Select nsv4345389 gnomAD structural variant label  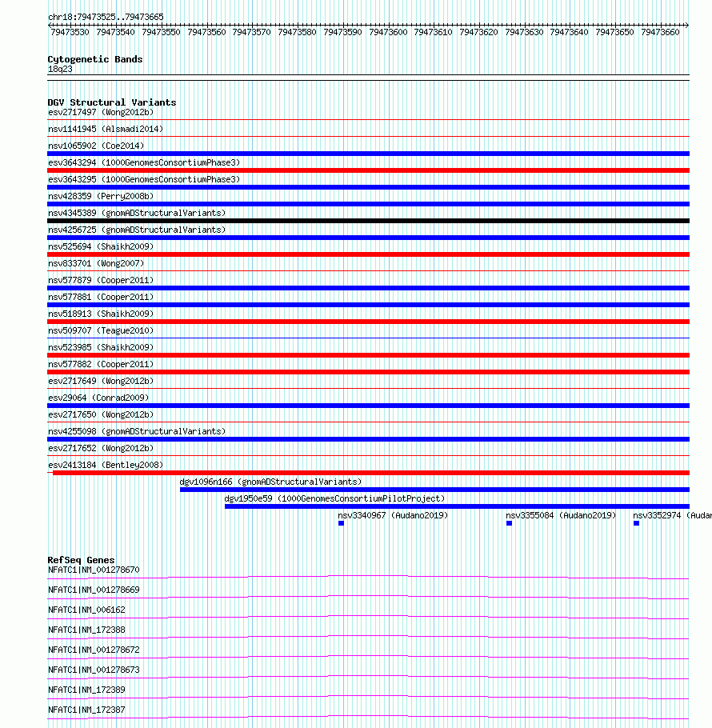point(137,213)
